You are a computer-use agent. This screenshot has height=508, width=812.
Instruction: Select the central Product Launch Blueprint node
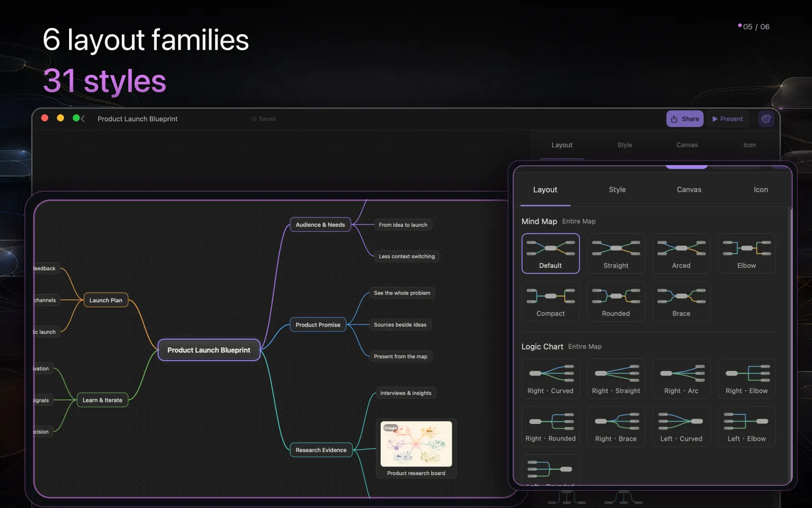[x=209, y=350]
